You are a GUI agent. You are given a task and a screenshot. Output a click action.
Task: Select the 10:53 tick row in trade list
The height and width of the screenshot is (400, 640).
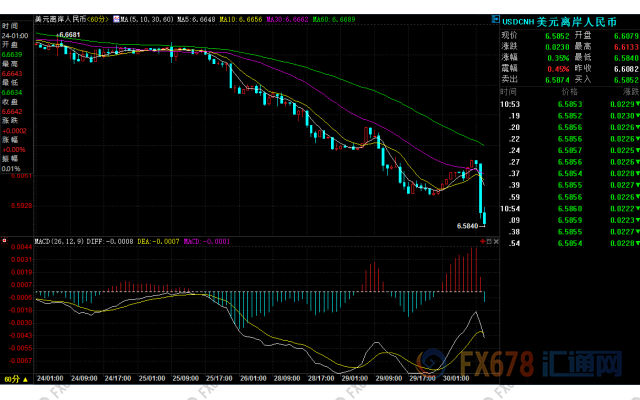pyautogui.click(x=566, y=103)
